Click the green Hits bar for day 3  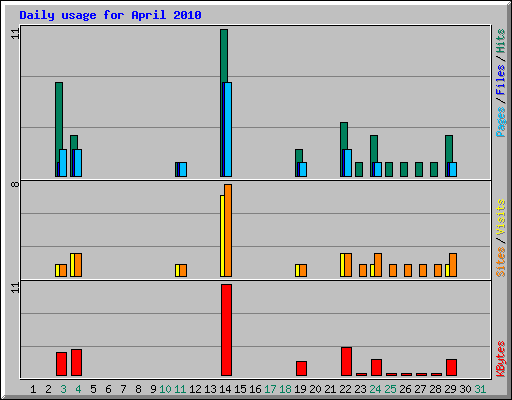point(59,115)
